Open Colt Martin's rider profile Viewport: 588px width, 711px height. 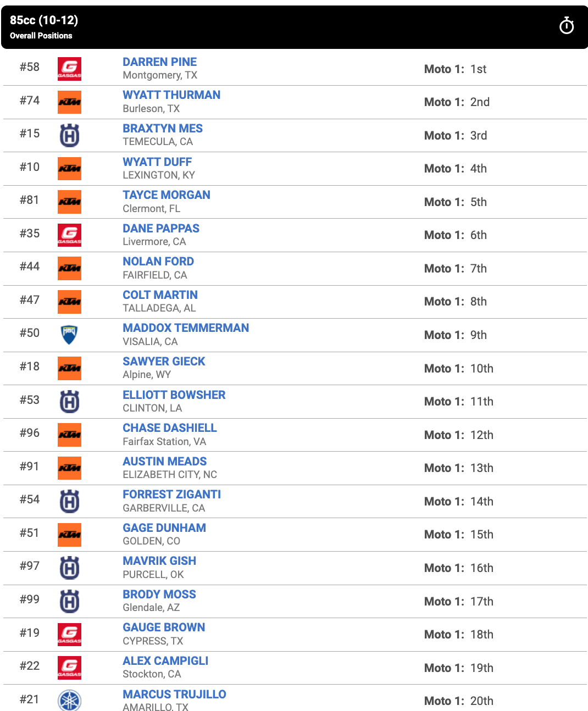point(159,295)
